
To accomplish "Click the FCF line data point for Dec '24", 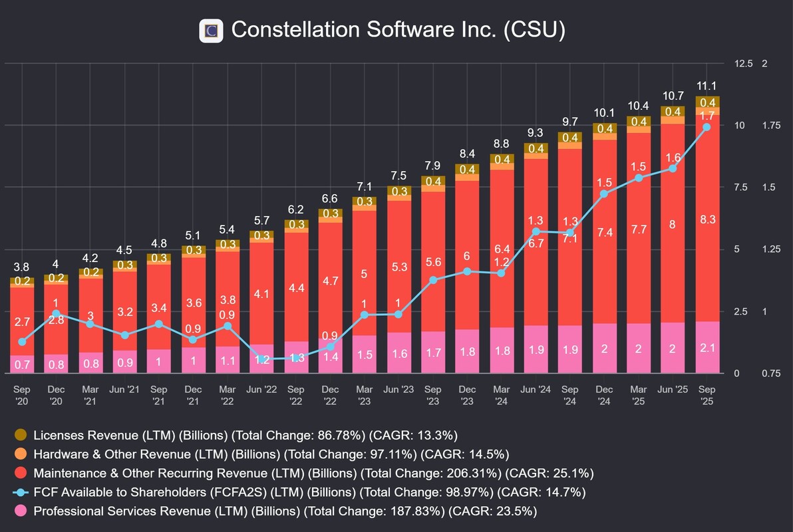I will [604, 194].
